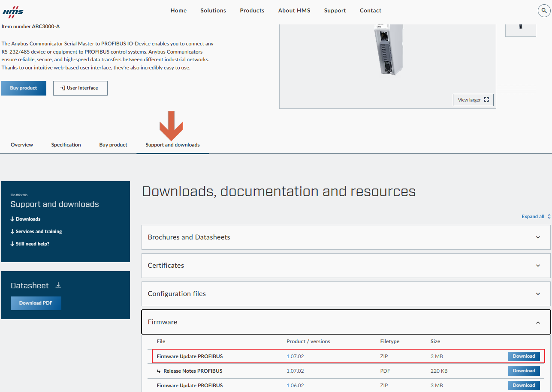Open the About HMS menu
Screen dimensions: 552x392
[294, 11]
